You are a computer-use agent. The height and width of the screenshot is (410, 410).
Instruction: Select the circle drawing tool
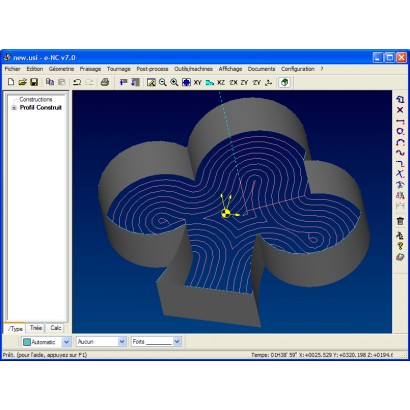pyautogui.click(x=400, y=131)
